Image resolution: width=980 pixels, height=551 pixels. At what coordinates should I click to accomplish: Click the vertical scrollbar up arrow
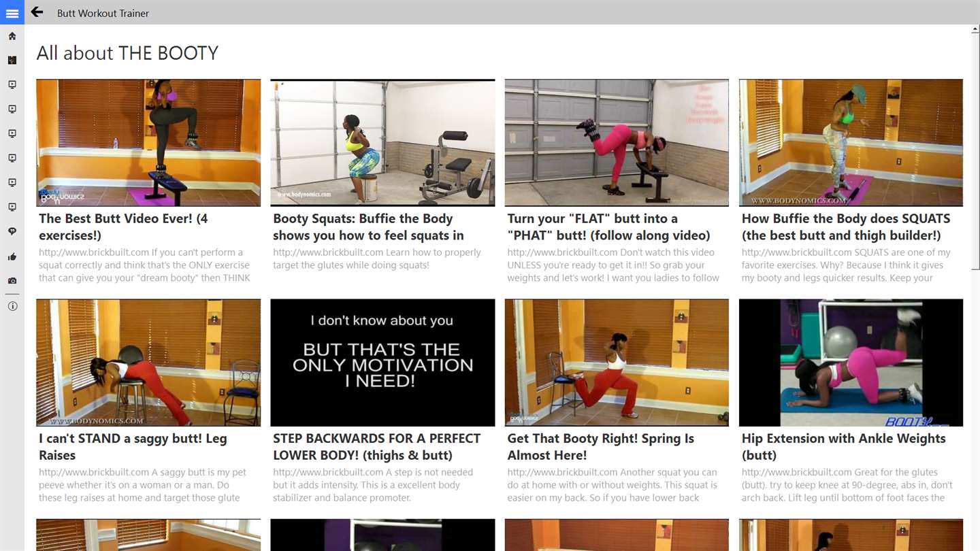tap(976, 30)
